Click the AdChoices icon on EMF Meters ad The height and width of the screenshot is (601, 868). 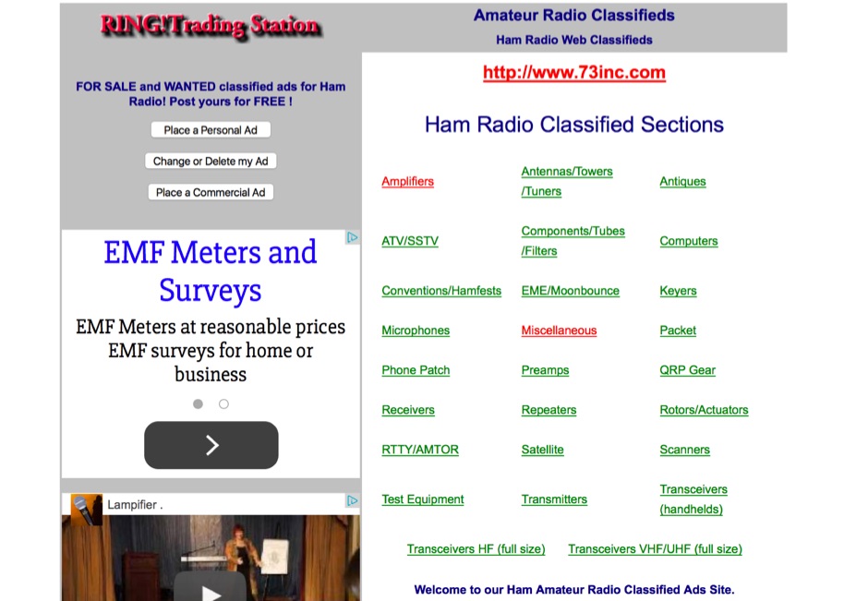point(352,237)
